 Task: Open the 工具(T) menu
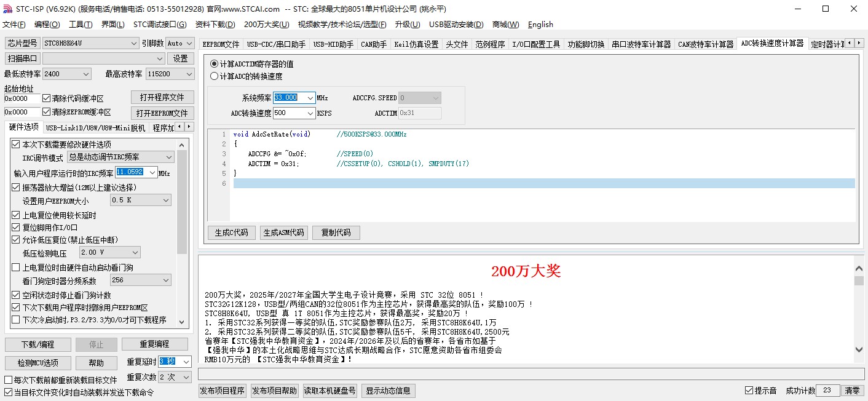click(81, 25)
